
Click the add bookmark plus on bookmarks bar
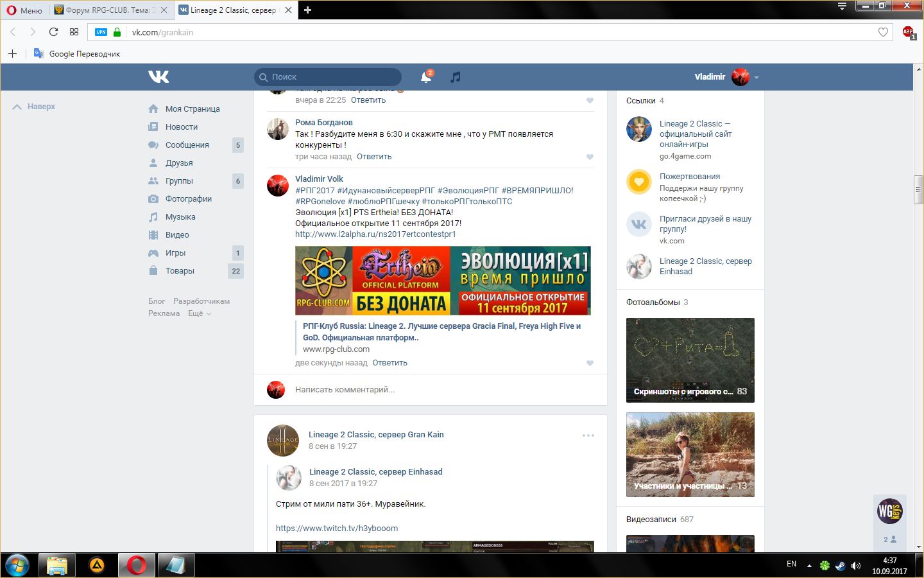(12, 53)
